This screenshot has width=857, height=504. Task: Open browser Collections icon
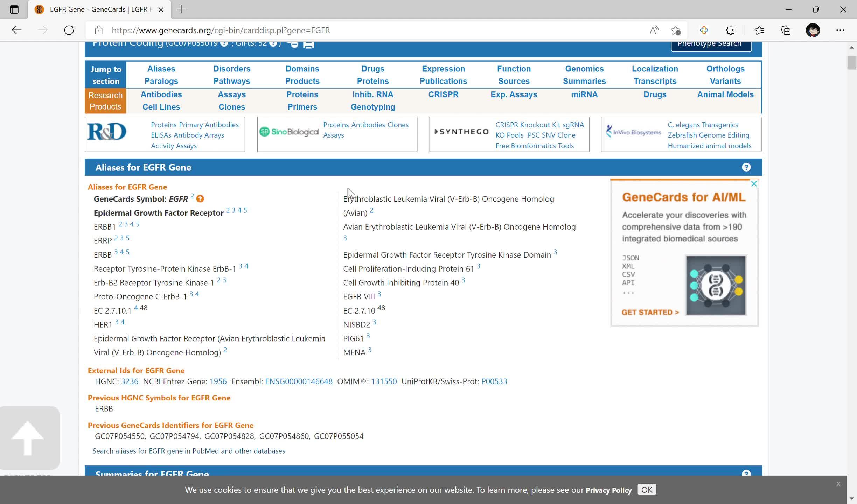coord(786,30)
